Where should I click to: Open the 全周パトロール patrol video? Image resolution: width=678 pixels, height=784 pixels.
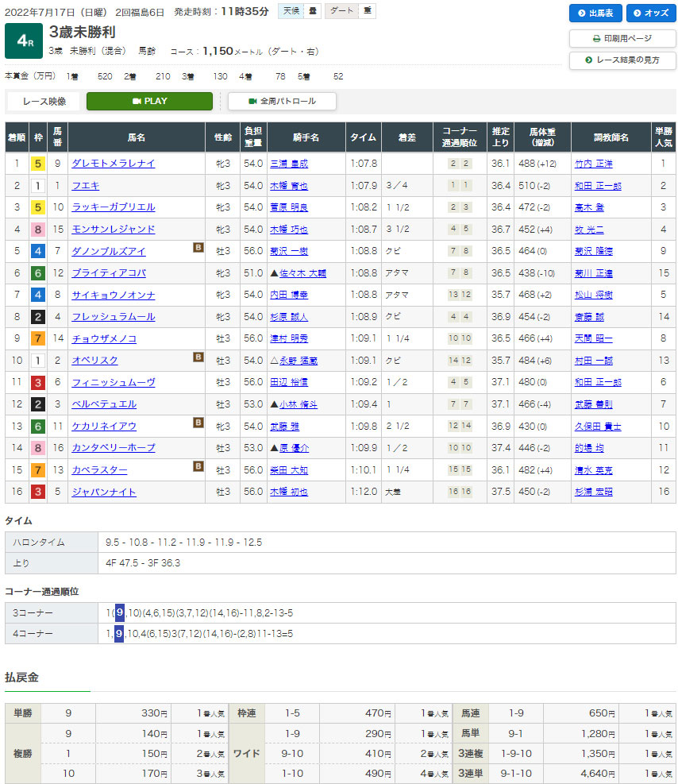coord(282,102)
